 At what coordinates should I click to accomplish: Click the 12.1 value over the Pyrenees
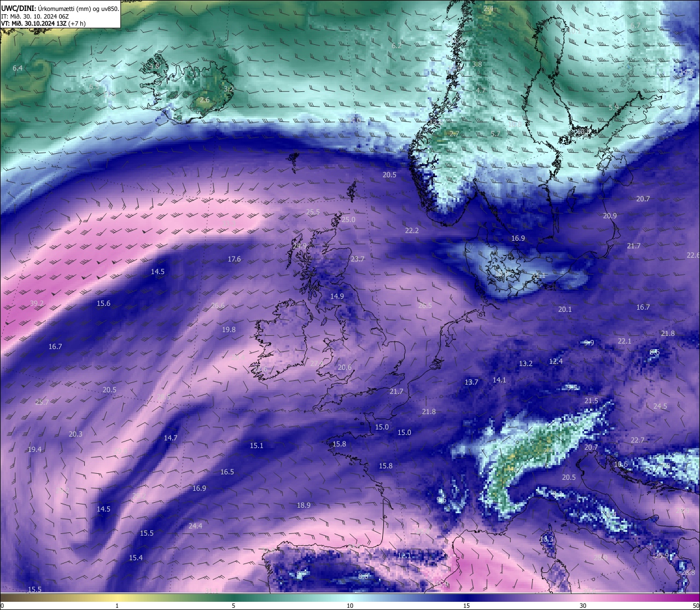404,555
